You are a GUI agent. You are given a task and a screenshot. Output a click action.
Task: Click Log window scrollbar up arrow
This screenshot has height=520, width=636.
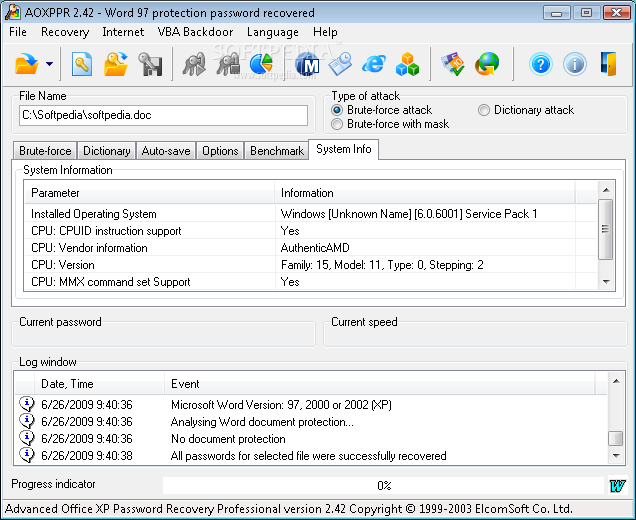[x=616, y=381]
